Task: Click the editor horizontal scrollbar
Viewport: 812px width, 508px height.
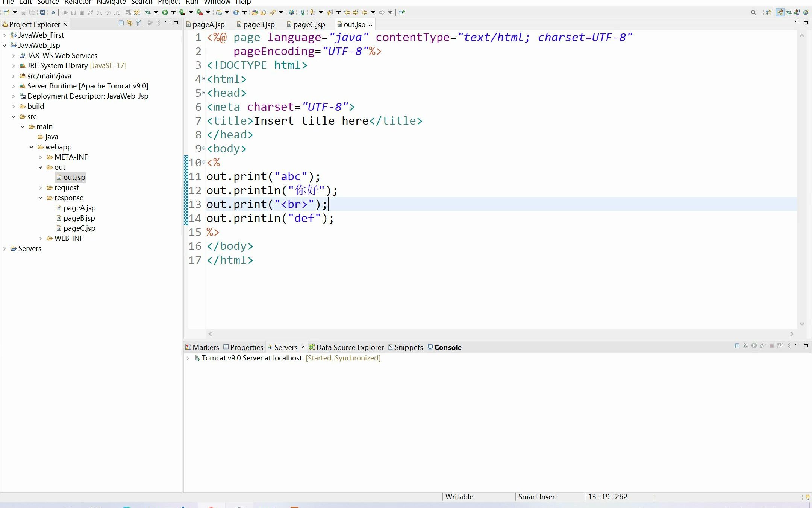Action: click(501, 334)
